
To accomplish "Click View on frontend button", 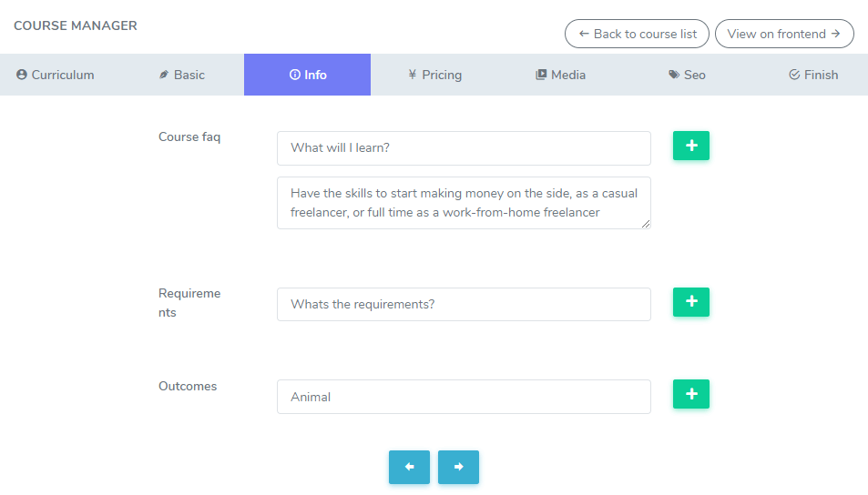I will click(x=784, y=34).
